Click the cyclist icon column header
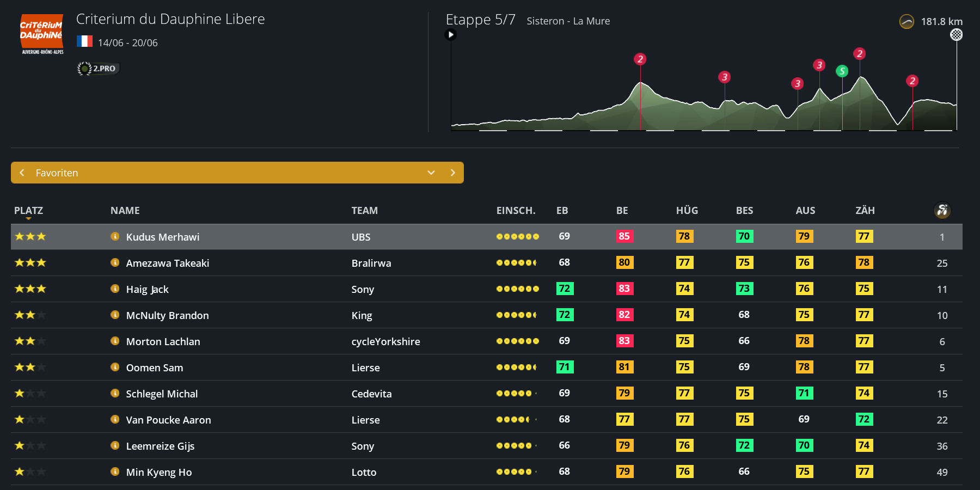980x490 pixels. (942, 210)
